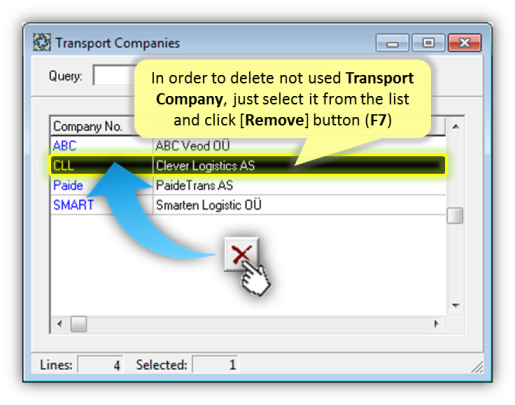Select the ABC company row
515x405 pixels.
click(248, 146)
